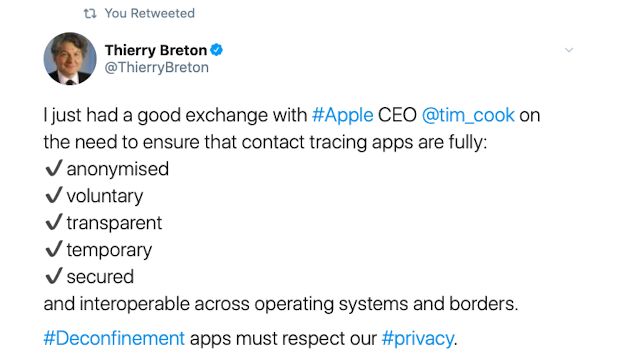
Task: Open Thierry Breton's profile picture
Action: pyautogui.click(x=70, y=59)
